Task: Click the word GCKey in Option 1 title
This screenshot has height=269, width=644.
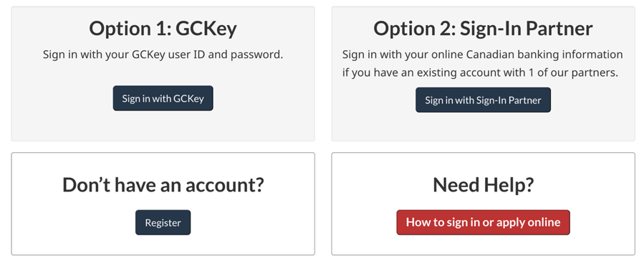Action: 206,29
